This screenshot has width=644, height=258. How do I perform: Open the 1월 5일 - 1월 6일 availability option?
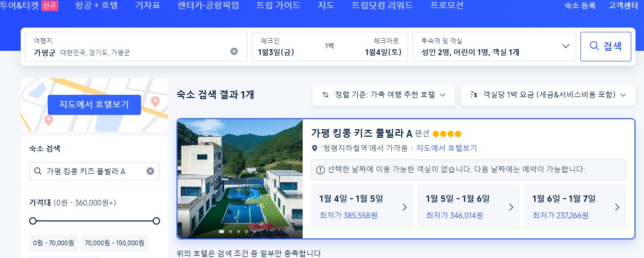point(468,207)
